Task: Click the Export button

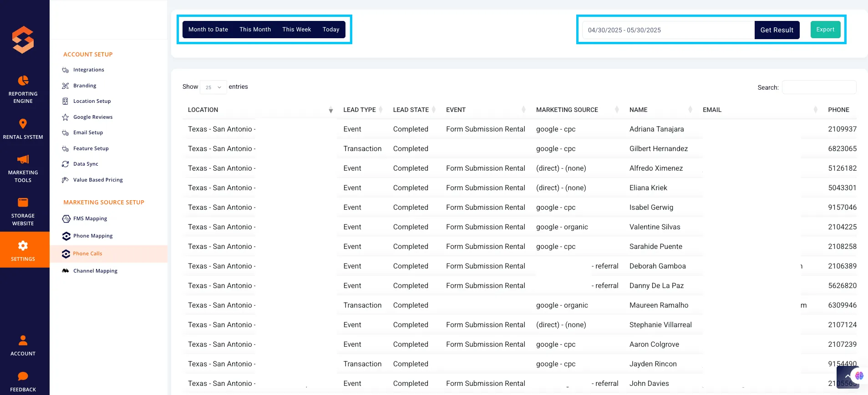Action: click(x=825, y=30)
